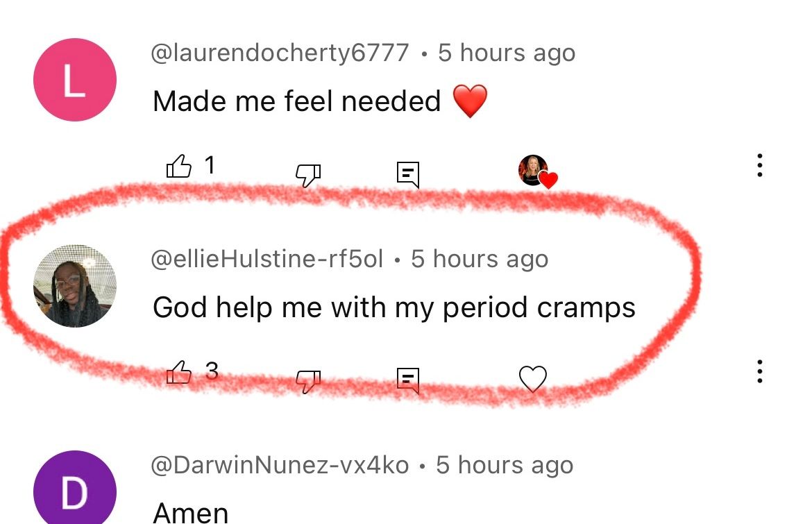The image size is (812, 524).
Task: Open options menu for ellieHulstine-rf5ol's comment
Action: [759, 371]
